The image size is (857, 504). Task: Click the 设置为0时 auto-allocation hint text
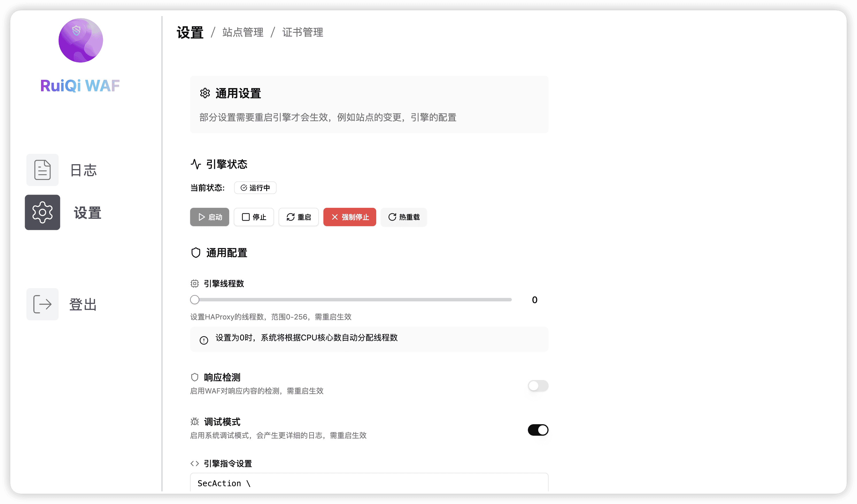click(306, 338)
